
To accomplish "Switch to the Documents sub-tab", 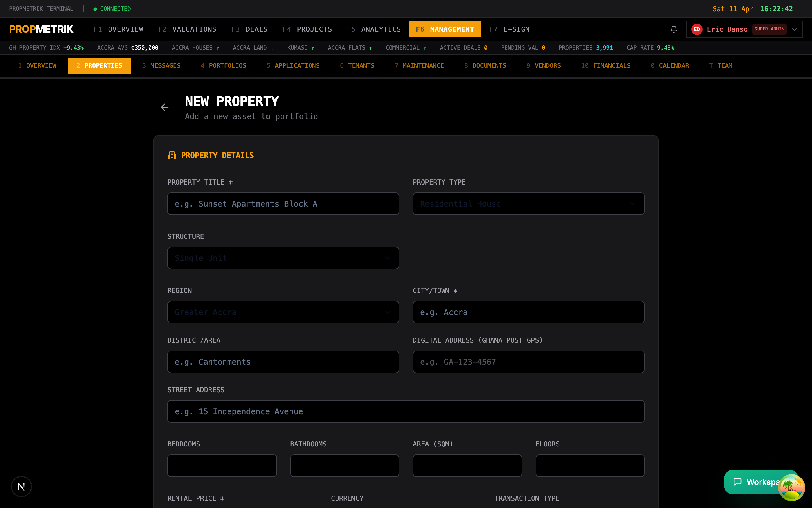I will point(485,65).
